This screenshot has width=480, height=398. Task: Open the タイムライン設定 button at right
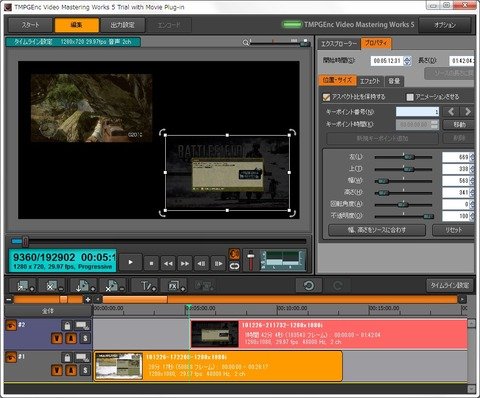point(449,285)
